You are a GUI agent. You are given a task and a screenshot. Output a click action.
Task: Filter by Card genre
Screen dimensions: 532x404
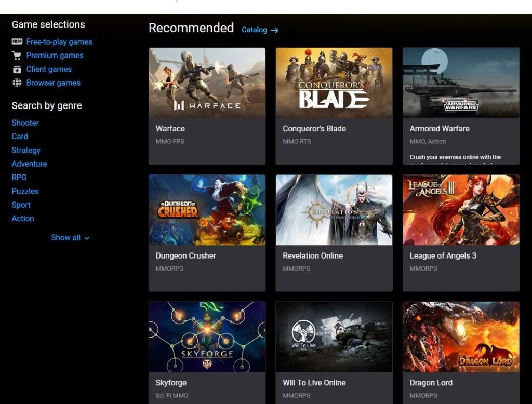coord(20,137)
